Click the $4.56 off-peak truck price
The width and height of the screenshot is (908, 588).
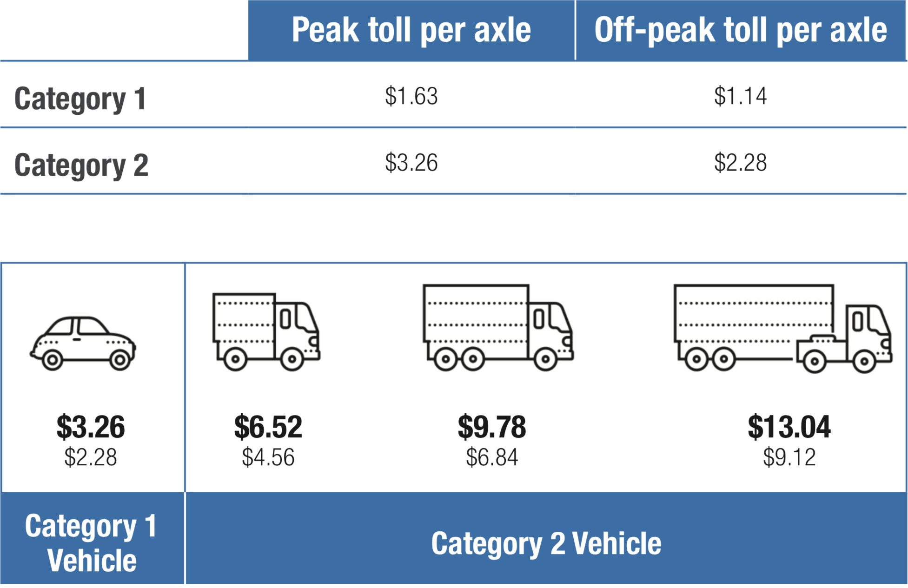point(268,457)
